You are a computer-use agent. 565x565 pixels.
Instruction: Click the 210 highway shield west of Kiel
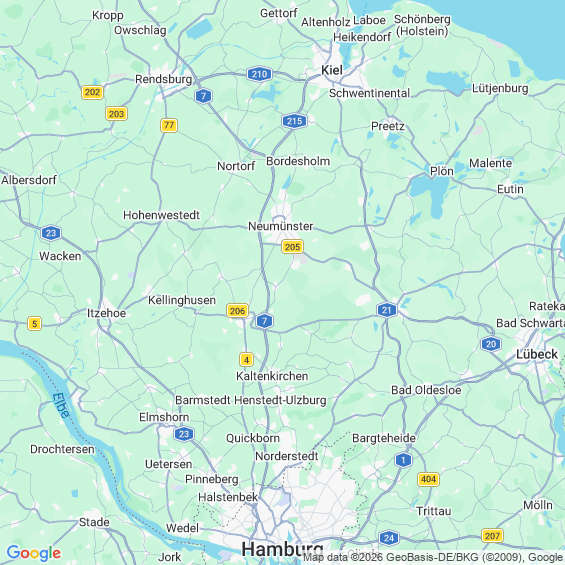259,74
